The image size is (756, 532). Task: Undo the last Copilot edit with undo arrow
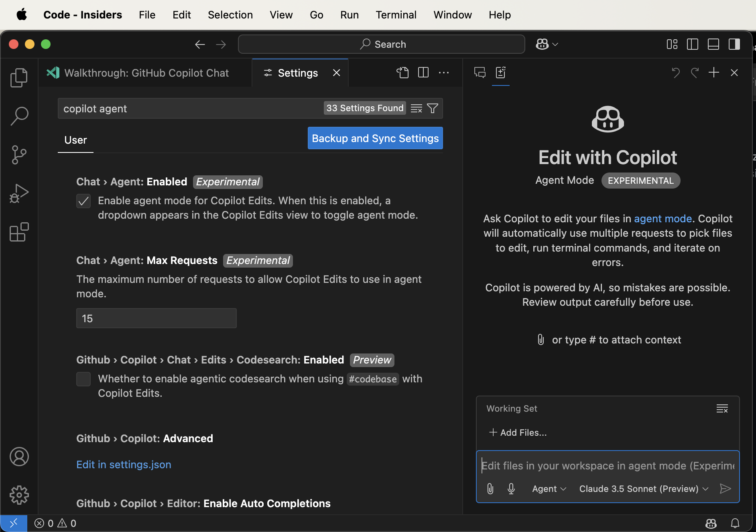coord(676,73)
